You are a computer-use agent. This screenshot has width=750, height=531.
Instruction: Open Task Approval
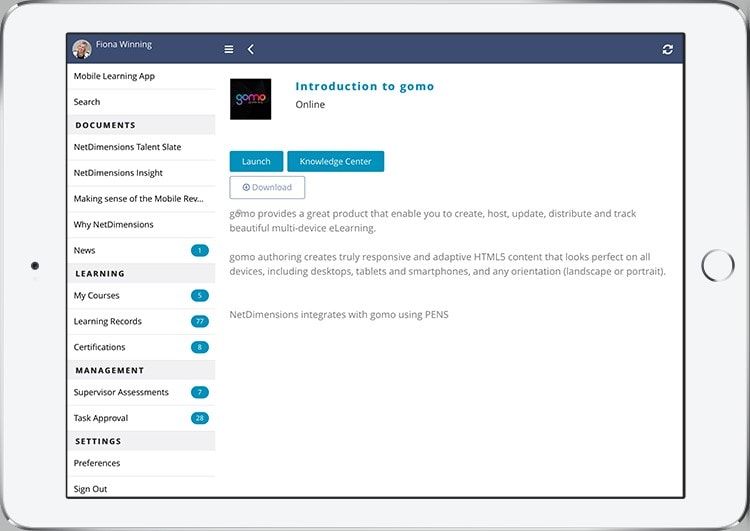point(142,418)
